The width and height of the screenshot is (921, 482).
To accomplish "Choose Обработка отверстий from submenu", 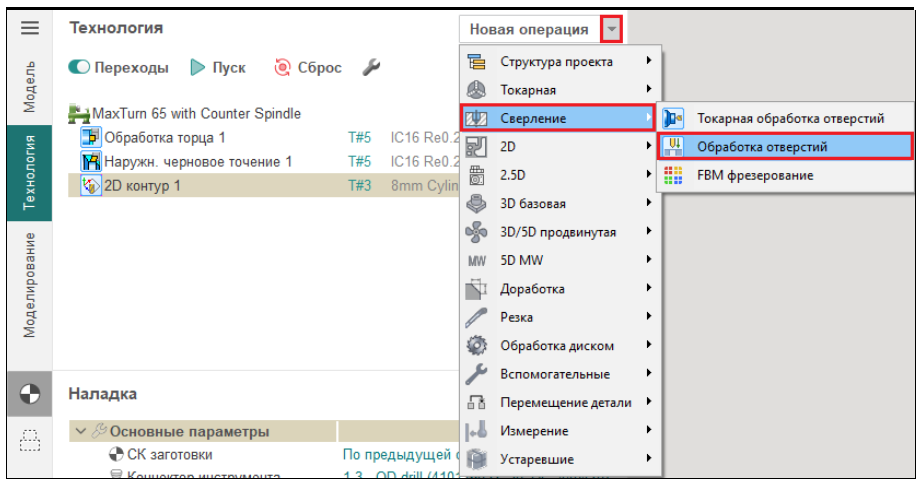I will pos(761,147).
